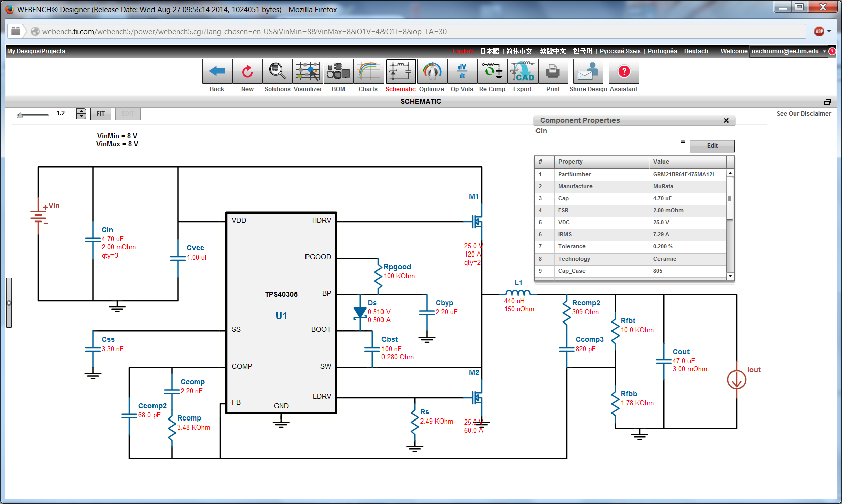Close the Component Properties panel

point(726,120)
